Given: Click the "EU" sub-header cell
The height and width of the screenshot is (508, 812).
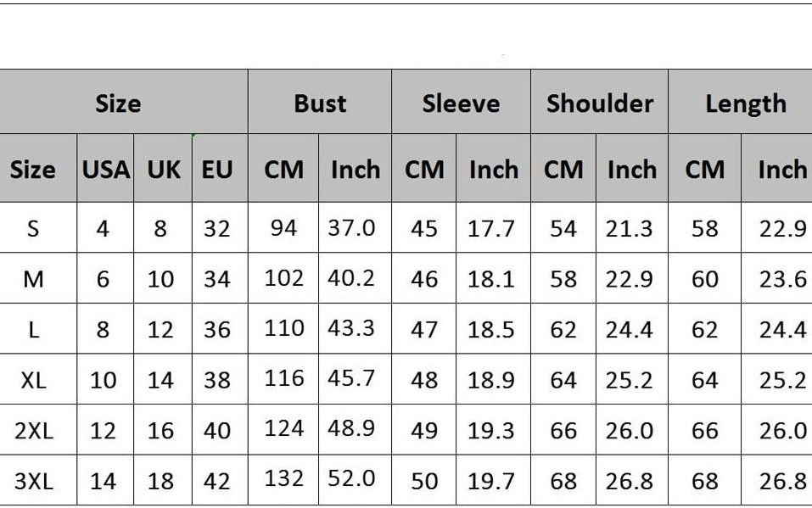Looking at the screenshot, I should click(217, 169).
